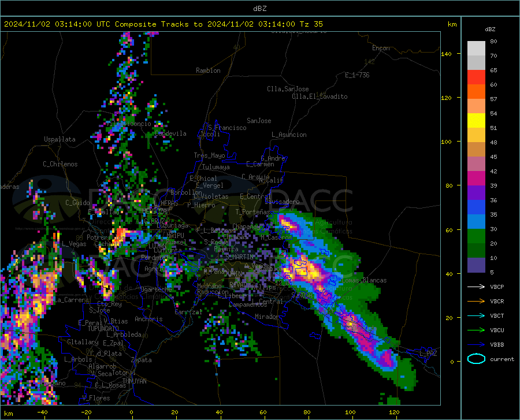Click the L_Vegas map label
Screen dimensions: 520x420
click(x=74, y=244)
